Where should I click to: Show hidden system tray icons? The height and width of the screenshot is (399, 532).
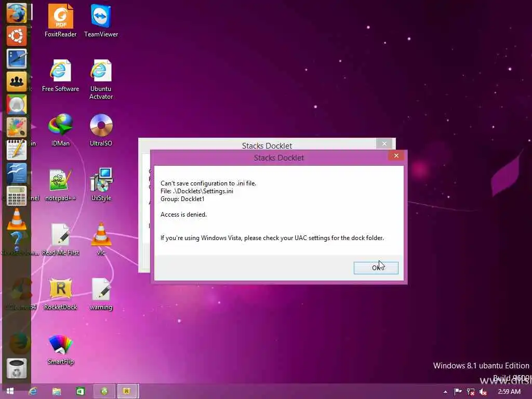pos(445,392)
